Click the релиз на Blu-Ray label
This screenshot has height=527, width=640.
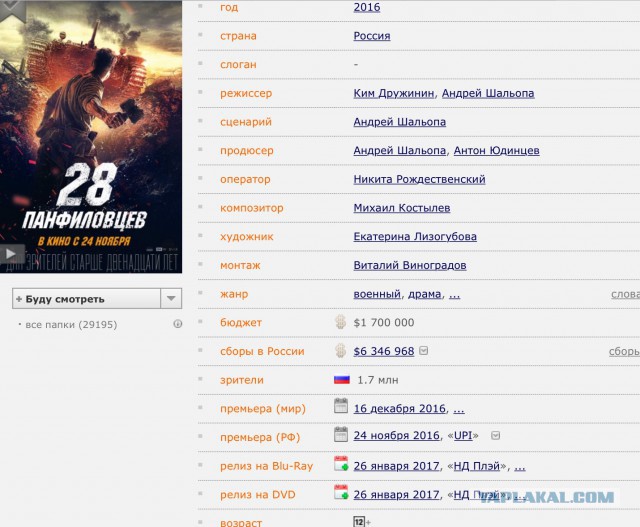(266, 466)
